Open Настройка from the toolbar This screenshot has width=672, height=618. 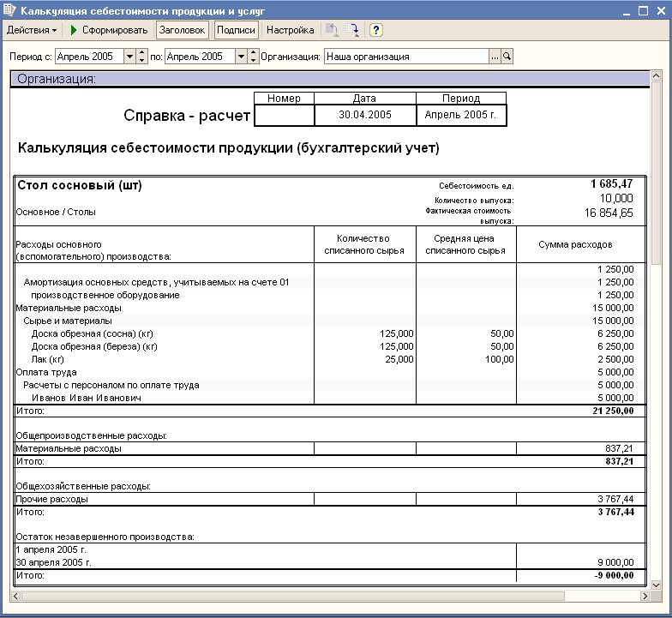[290, 30]
